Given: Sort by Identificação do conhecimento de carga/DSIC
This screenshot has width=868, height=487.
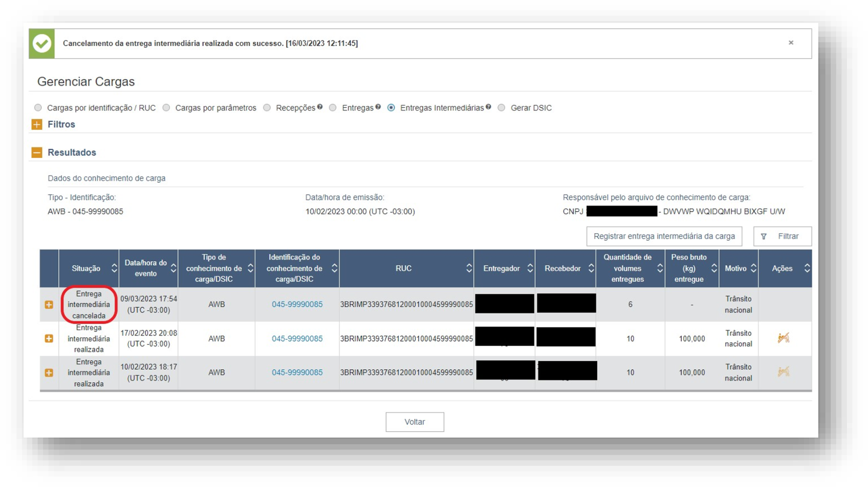Looking at the screenshot, I should coord(334,269).
